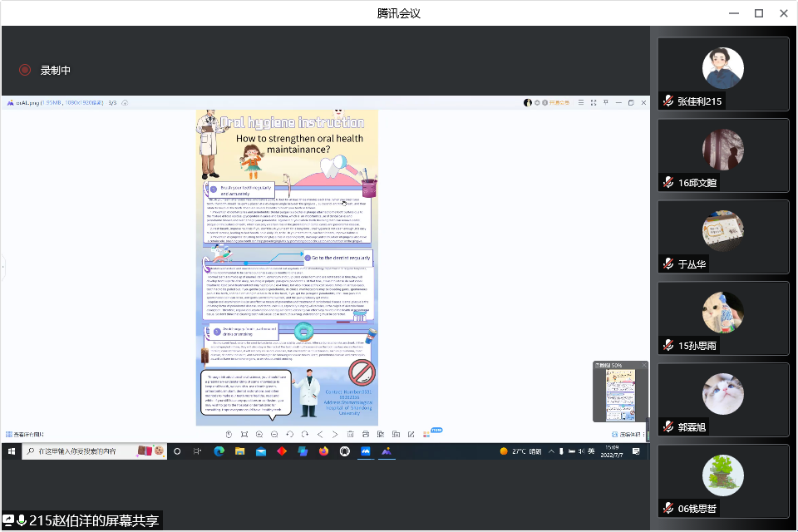Toggle muted microphone of 郭森旭
798x532 pixels.
(x=667, y=427)
